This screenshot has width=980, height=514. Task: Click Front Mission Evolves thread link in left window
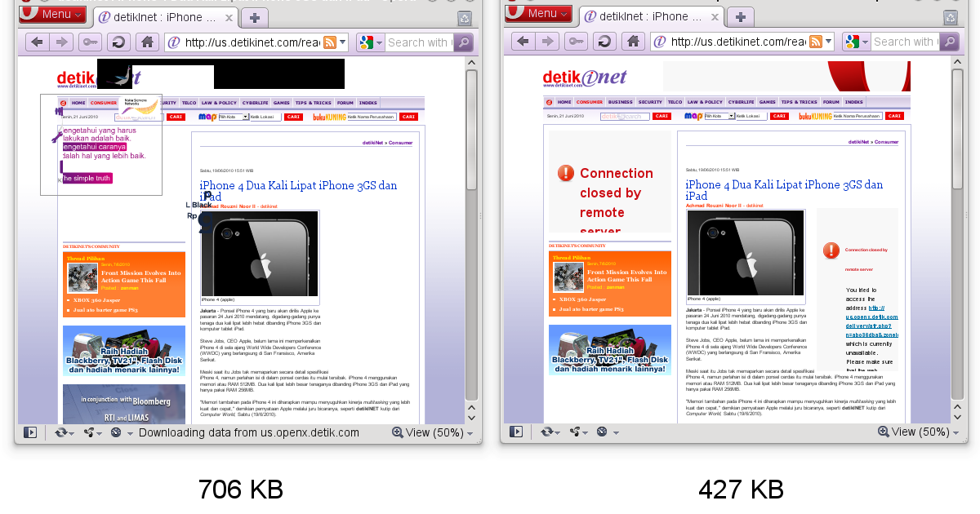click(x=141, y=277)
